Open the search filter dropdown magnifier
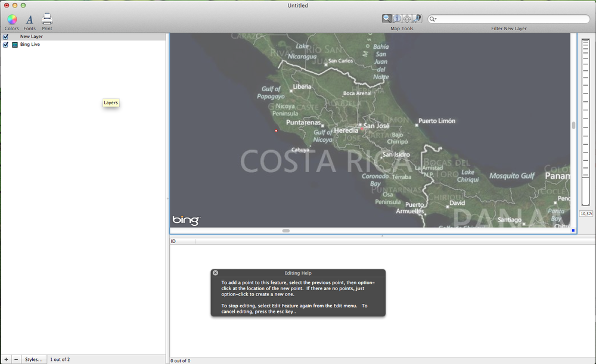 tap(433, 19)
